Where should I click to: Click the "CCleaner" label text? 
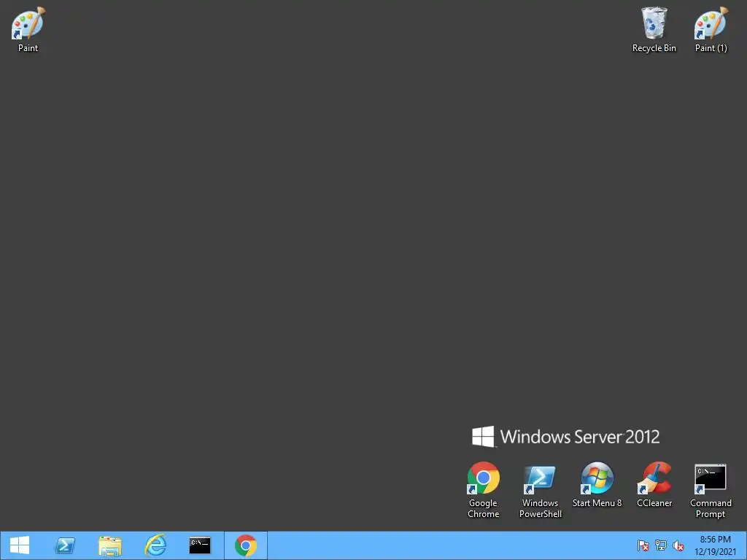(654, 503)
